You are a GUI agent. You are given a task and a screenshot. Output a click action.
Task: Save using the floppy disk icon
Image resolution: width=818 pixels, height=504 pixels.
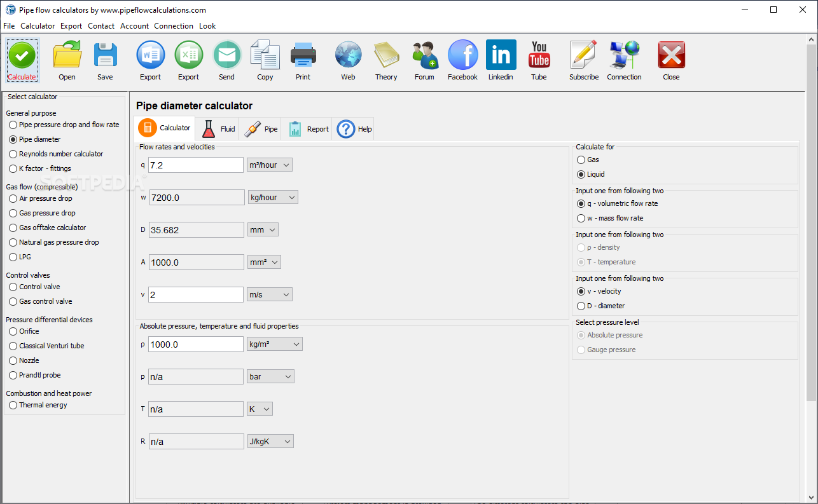[106, 56]
